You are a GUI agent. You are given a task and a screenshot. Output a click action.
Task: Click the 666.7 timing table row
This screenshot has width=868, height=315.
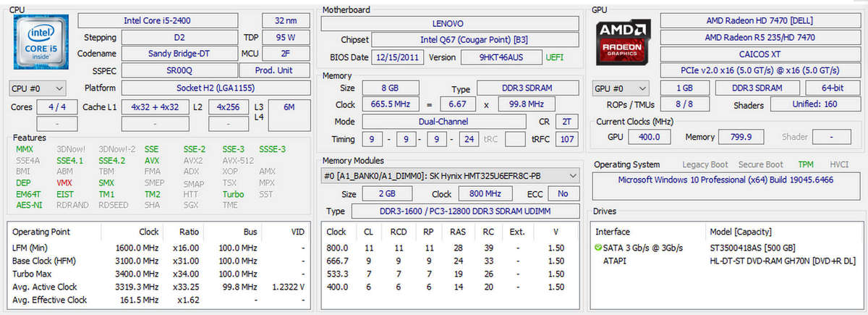click(x=448, y=261)
